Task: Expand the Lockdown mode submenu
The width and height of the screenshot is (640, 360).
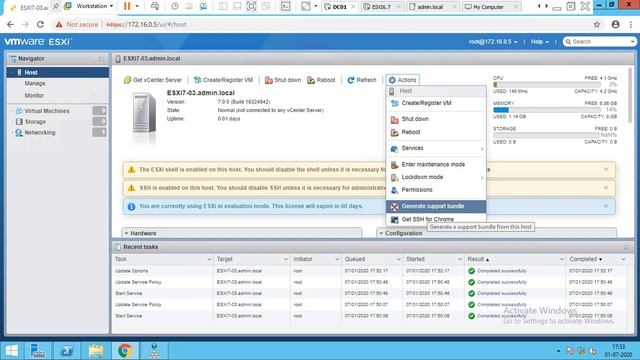Action: 436,177
